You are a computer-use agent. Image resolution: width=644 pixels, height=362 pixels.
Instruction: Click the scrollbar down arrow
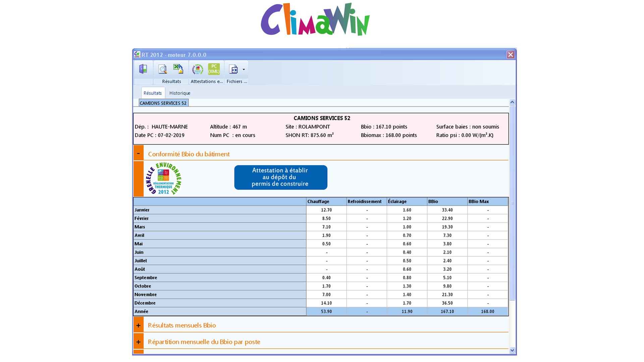tap(512, 350)
